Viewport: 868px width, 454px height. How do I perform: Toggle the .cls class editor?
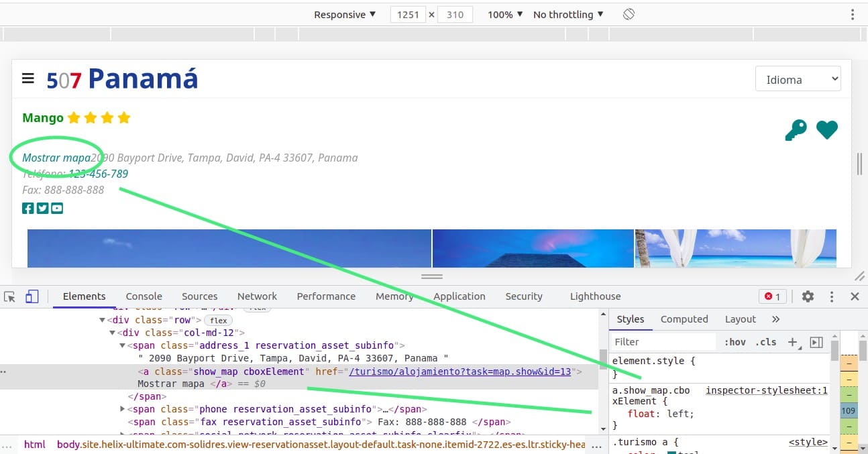point(765,342)
